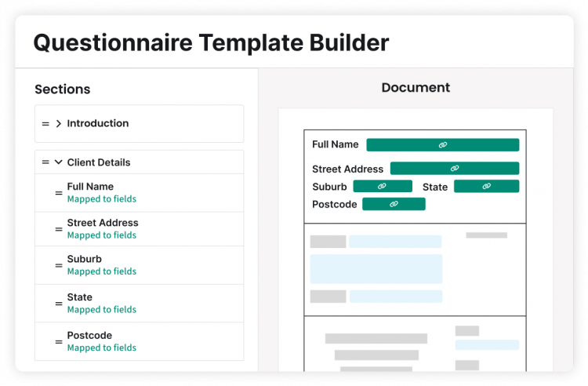Screen dimensions: 588x386
Task: Click the 'Postcode' label in the document
Action: pyautogui.click(x=335, y=205)
